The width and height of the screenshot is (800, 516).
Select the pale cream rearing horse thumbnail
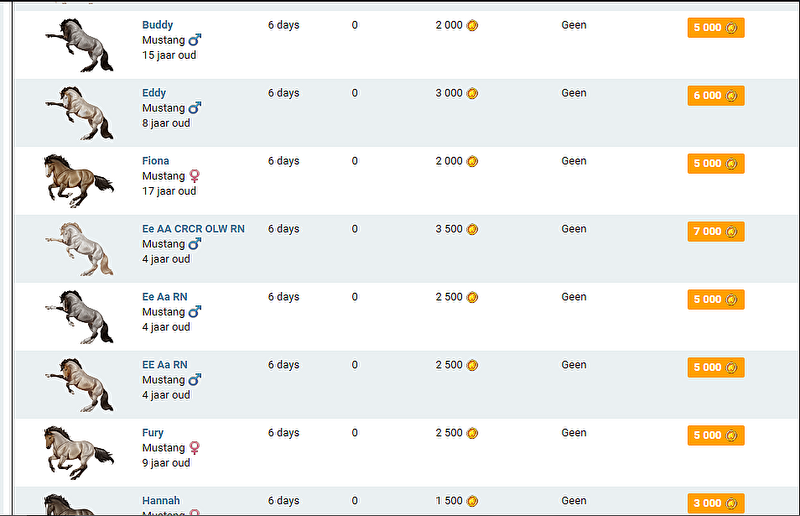[x=79, y=248]
